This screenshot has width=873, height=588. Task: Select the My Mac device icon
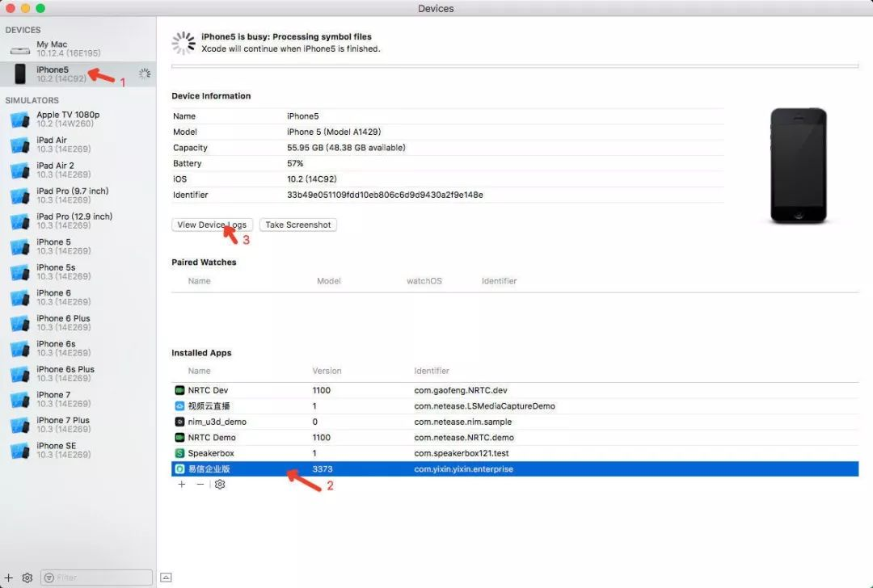pos(20,50)
